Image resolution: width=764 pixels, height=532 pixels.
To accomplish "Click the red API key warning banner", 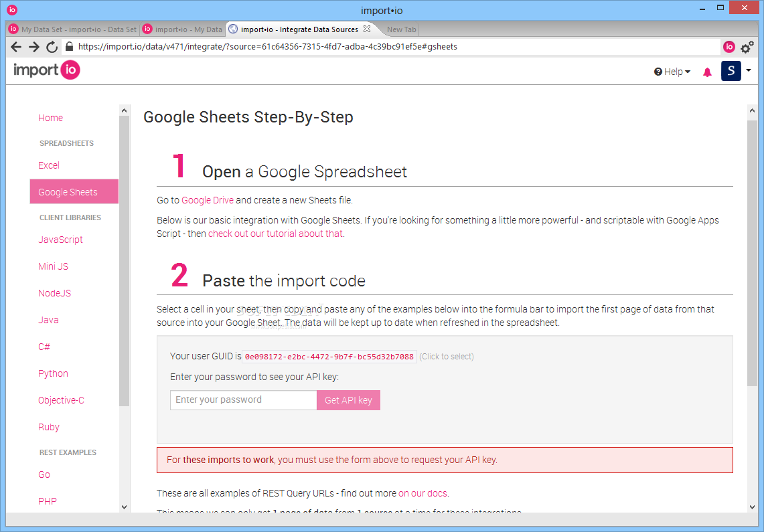I will (x=445, y=460).
